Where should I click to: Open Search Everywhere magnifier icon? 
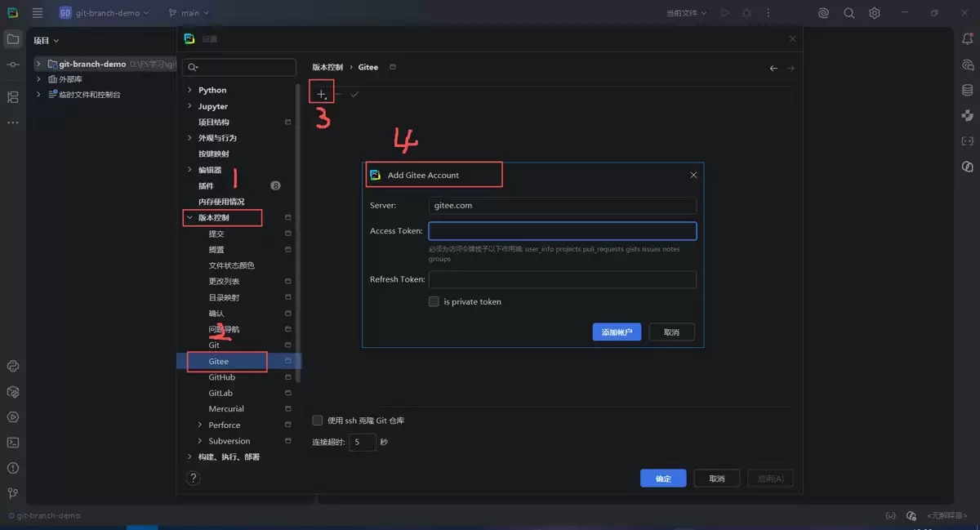[x=849, y=13]
